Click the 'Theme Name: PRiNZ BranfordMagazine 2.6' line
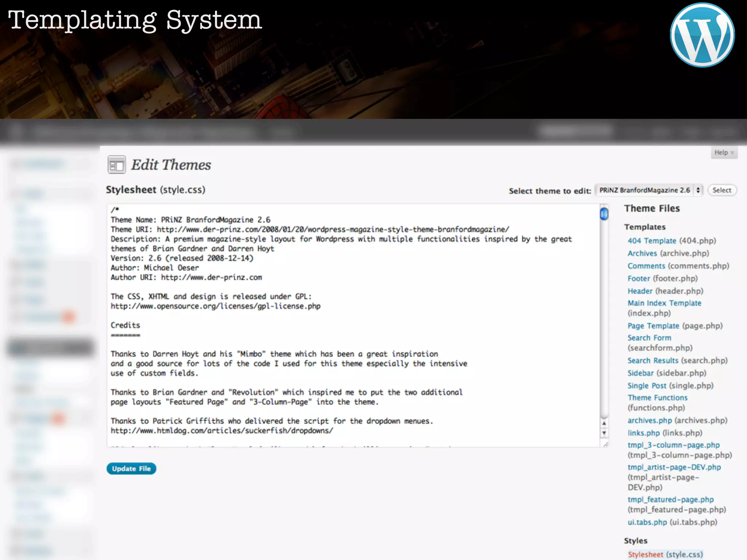 click(190, 219)
